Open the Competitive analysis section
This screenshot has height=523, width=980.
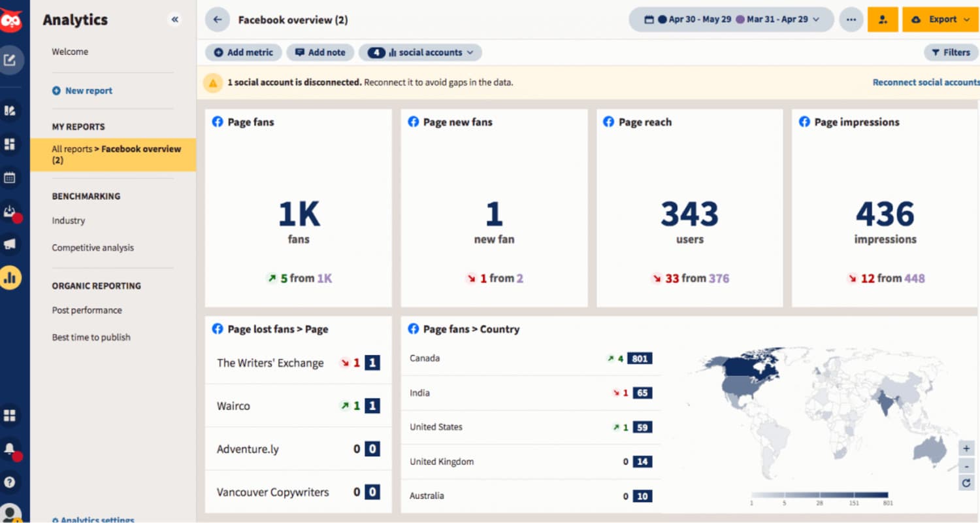(x=93, y=248)
